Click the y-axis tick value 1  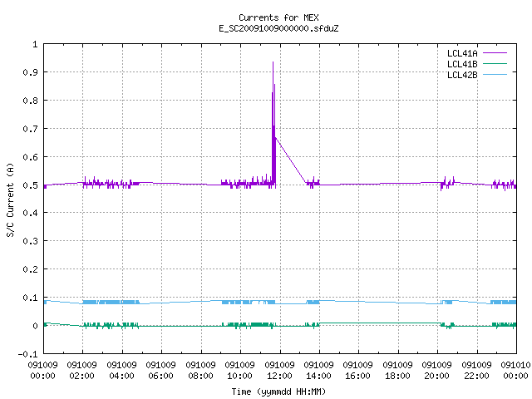click(35, 44)
